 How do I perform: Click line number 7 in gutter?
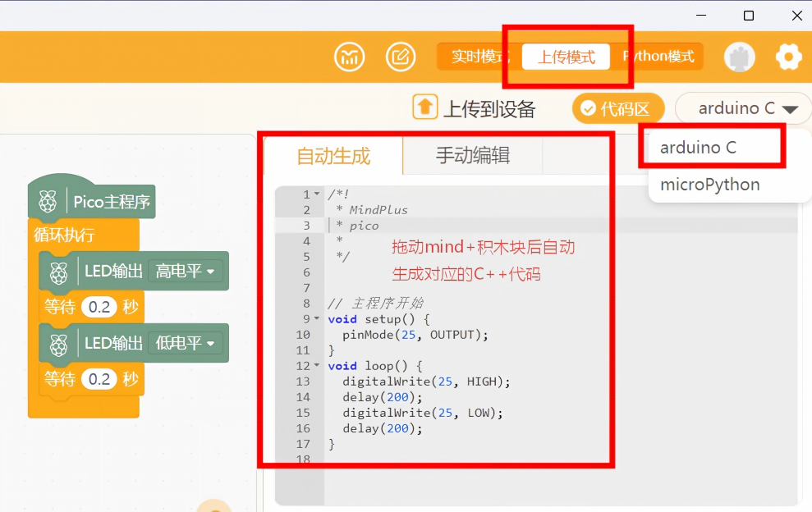[x=306, y=288]
